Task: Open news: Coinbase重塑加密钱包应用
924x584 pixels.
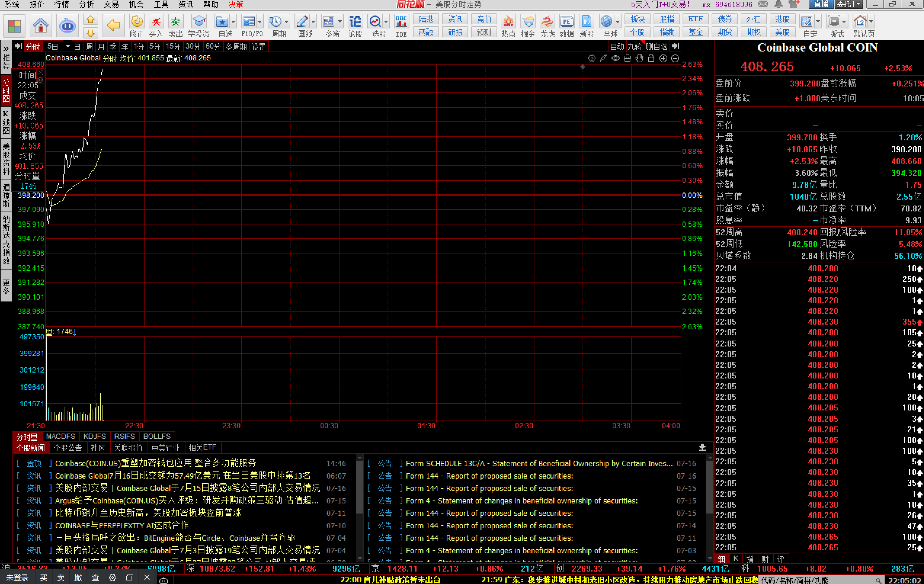Action: coord(156,463)
